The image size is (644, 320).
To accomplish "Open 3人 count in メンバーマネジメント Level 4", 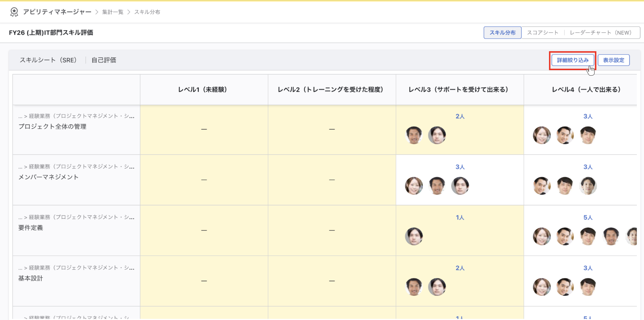I will click(588, 167).
